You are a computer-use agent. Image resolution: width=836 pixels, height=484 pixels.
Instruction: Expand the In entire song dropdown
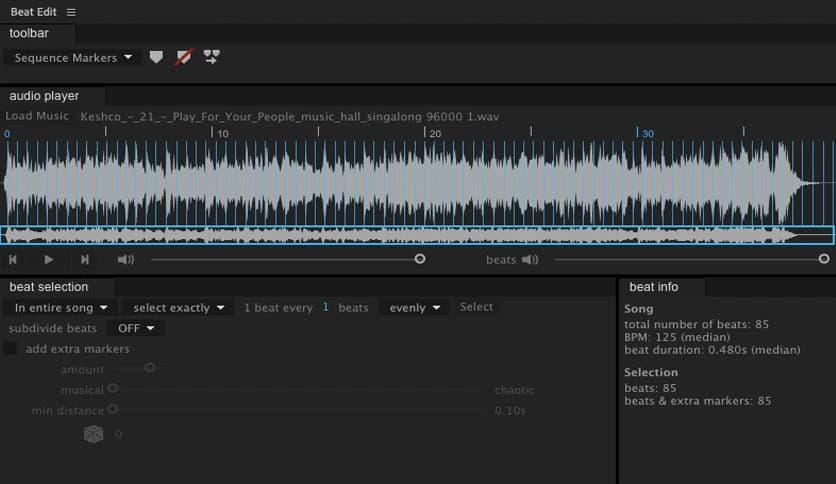click(x=61, y=308)
